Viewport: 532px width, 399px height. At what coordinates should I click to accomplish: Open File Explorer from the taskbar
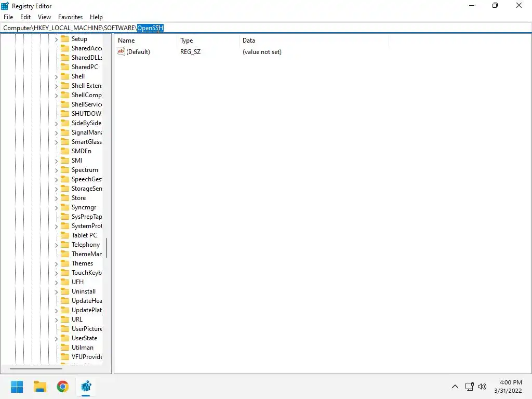click(39, 387)
